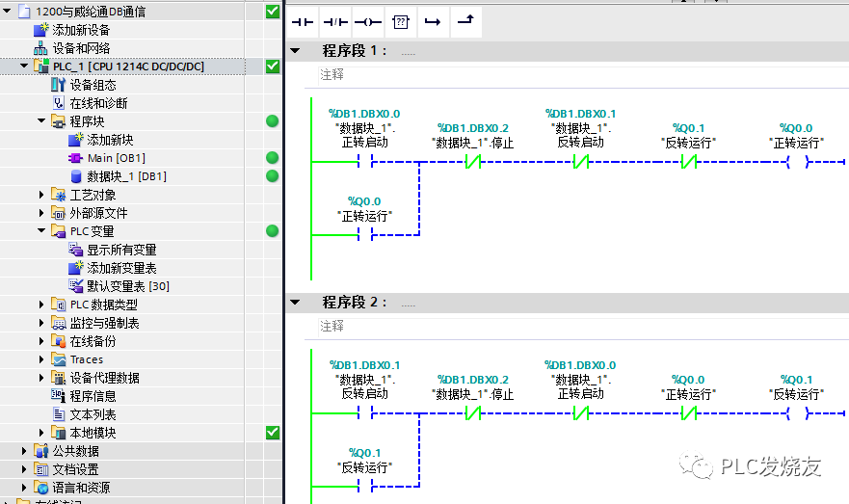Select the 程序段 2 title bar
Viewport: 849px width, 504px height.
[x=568, y=302]
